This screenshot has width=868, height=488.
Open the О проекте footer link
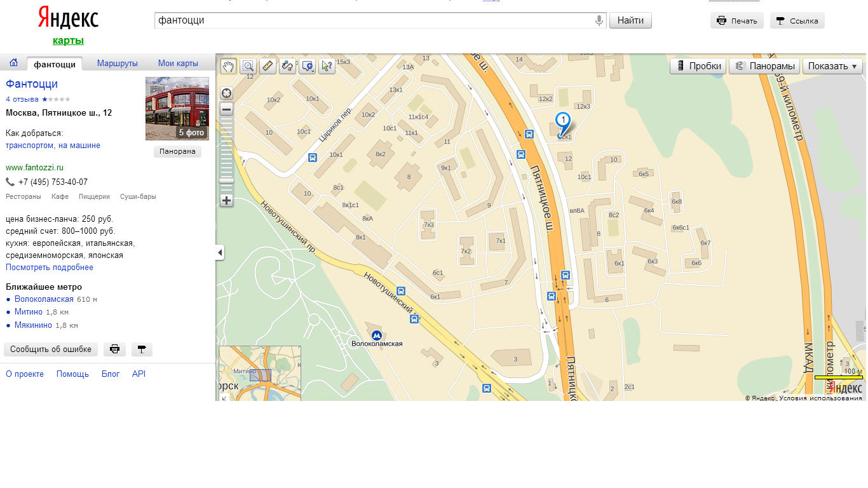pos(25,374)
